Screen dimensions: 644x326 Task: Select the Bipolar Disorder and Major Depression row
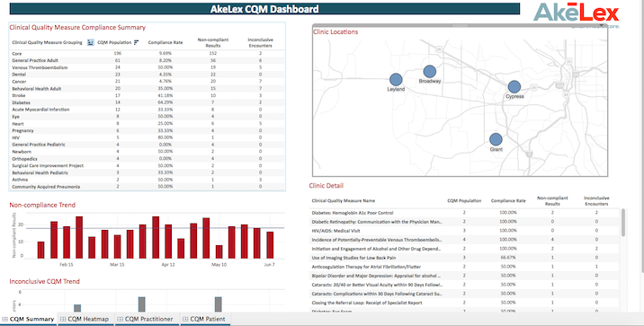pyautogui.click(x=465, y=276)
